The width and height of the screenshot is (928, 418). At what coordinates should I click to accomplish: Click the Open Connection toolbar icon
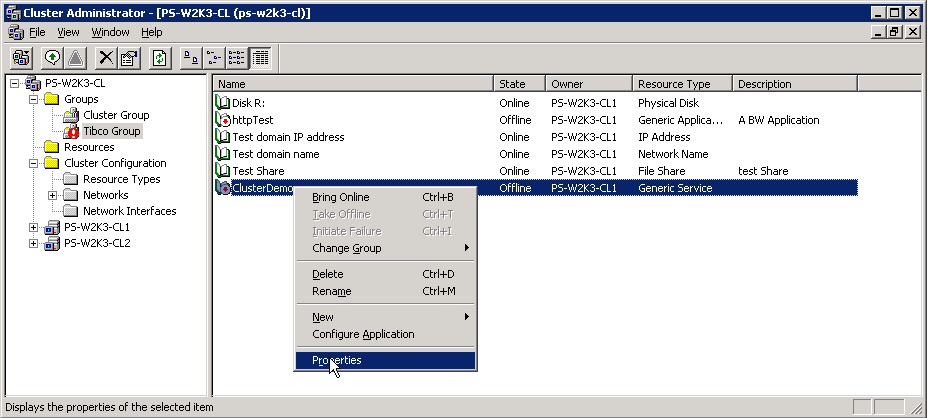pyautogui.click(x=21, y=57)
